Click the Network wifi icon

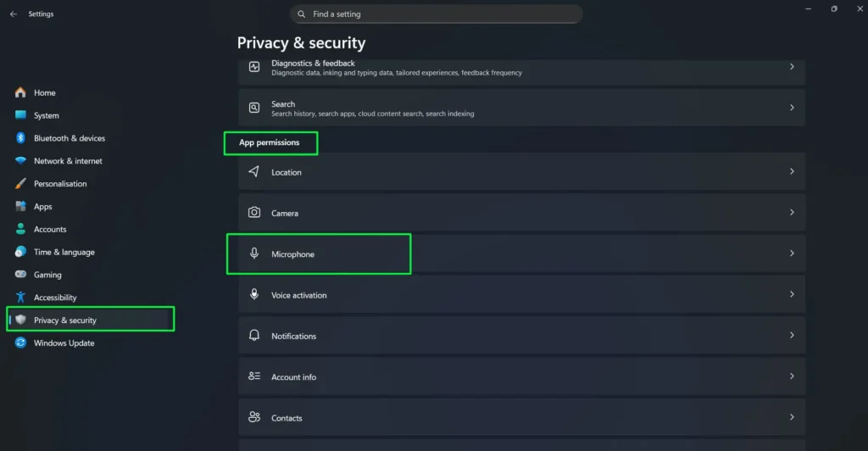click(20, 160)
